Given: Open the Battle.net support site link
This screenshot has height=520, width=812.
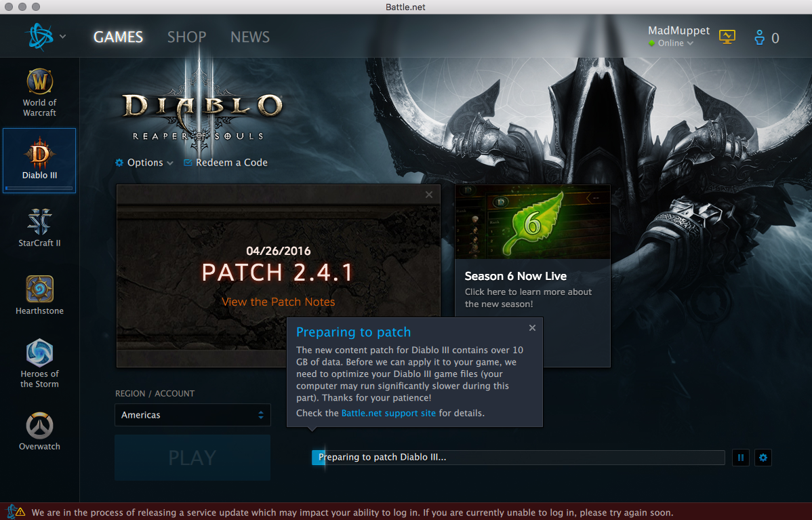Looking at the screenshot, I should tap(388, 413).
